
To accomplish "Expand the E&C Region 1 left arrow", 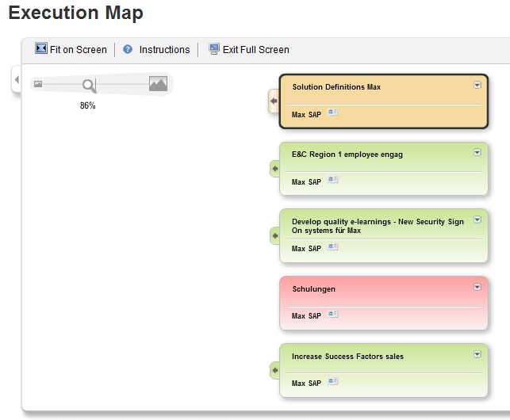I will pyautogui.click(x=274, y=169).
